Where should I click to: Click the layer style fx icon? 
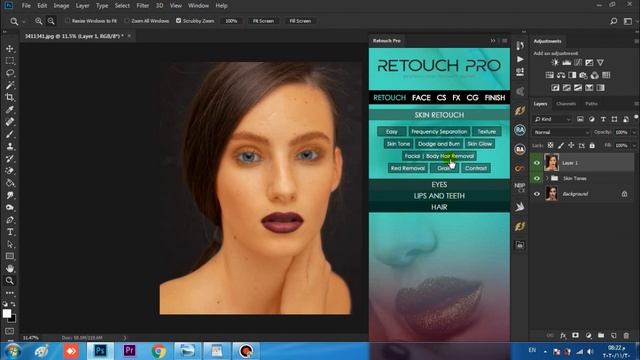563,336
